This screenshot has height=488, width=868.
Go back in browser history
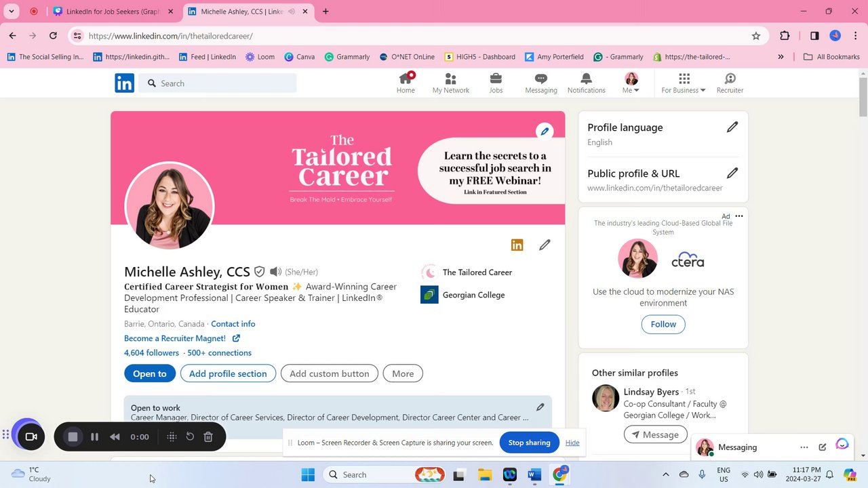[12, 36]
